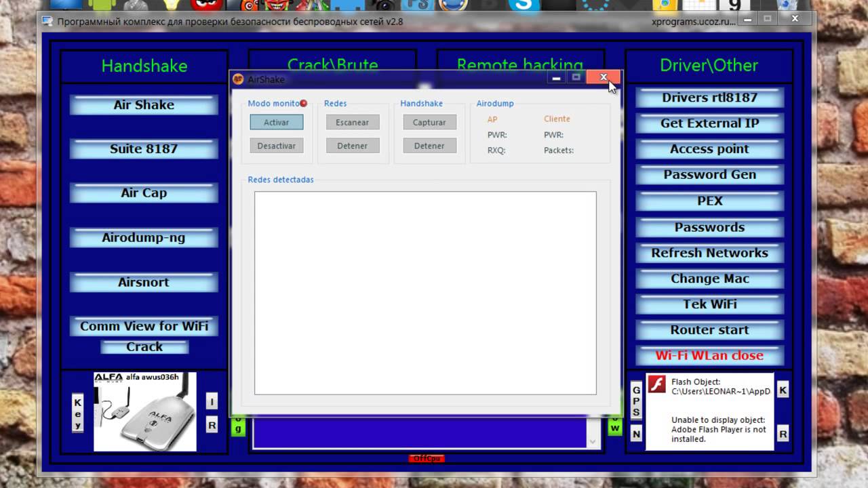Click the R button beside the Alfa adapter image
This screenshot has height=488, width=868.
(212, 425)
